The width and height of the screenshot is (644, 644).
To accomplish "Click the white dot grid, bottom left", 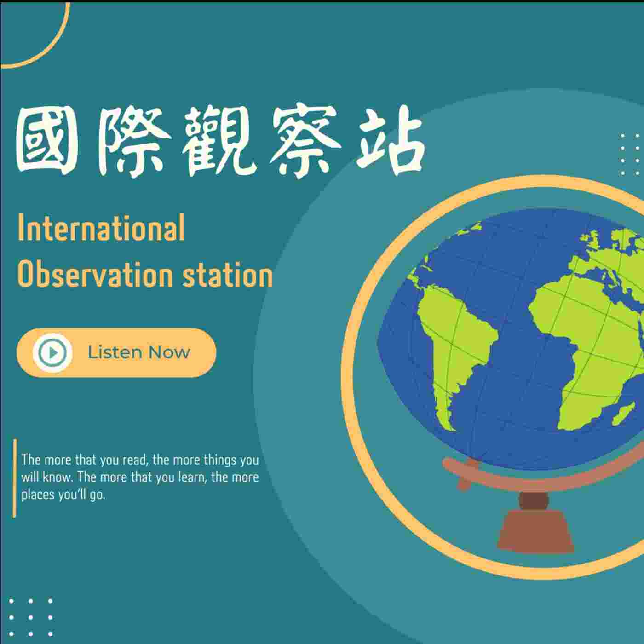I will [30, 617].
